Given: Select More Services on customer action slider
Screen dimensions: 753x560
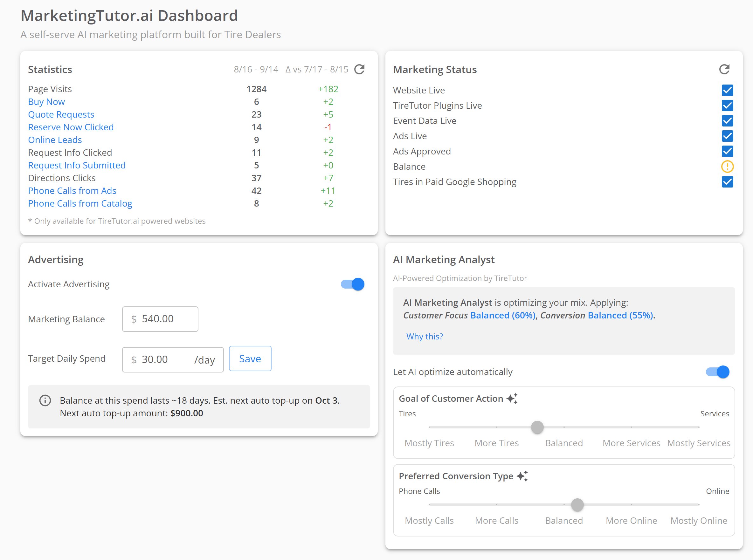Looking at the screenshot, I should 631,443.
